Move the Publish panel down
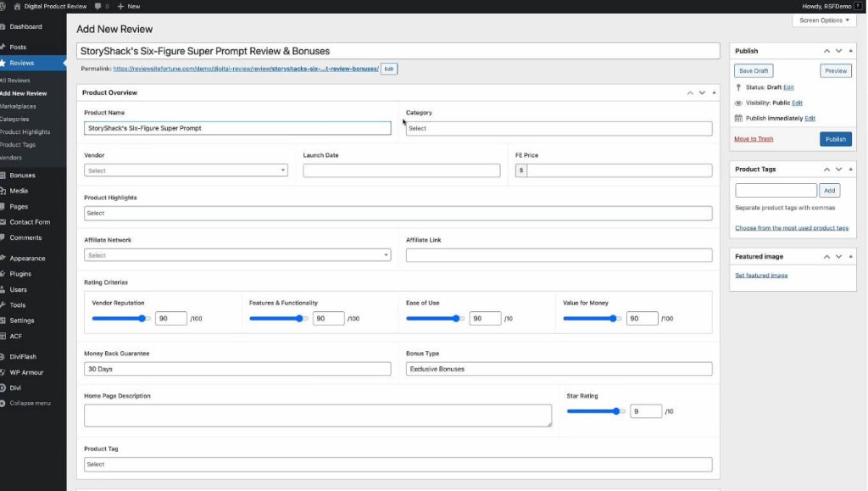Image resolution: width=868 pixels, height=491 pixels. 838,51
